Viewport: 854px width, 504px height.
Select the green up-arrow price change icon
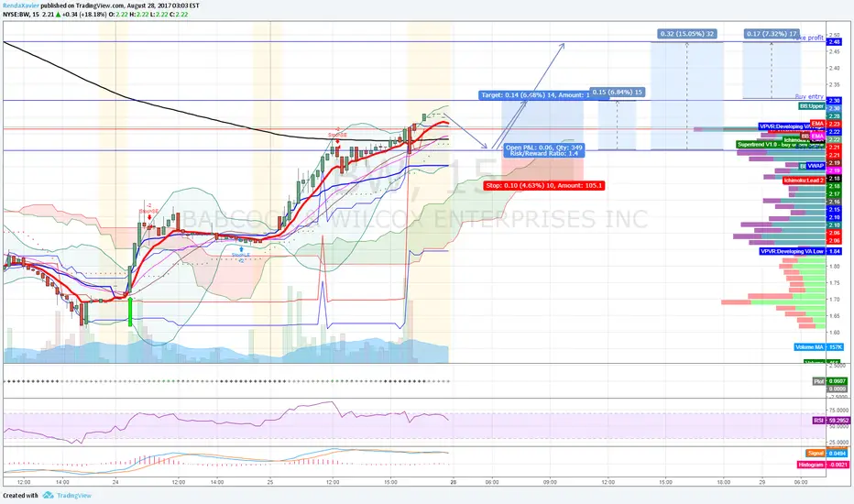(59, 14)
